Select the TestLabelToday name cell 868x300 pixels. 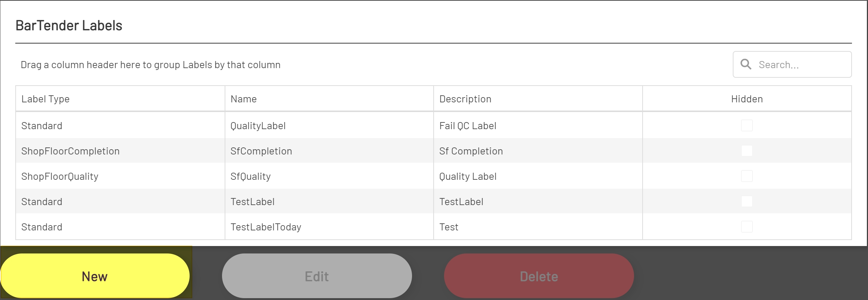[x=266, y=227]
